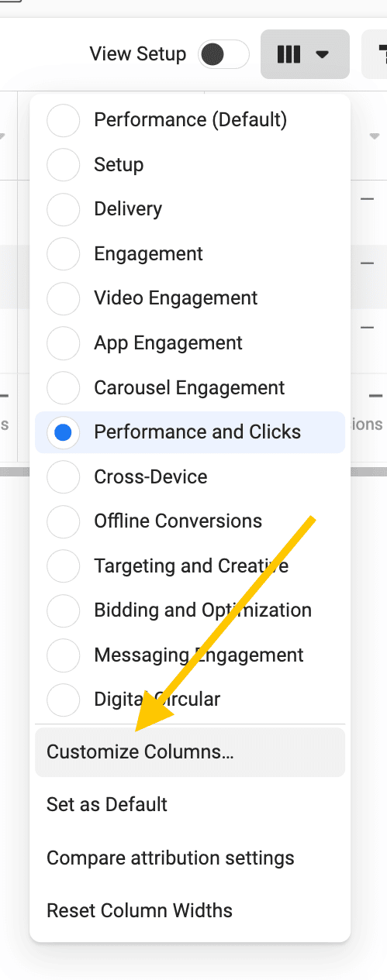Select the Engagement radio option
Screen dimensions: 387x980
[64, 254]
